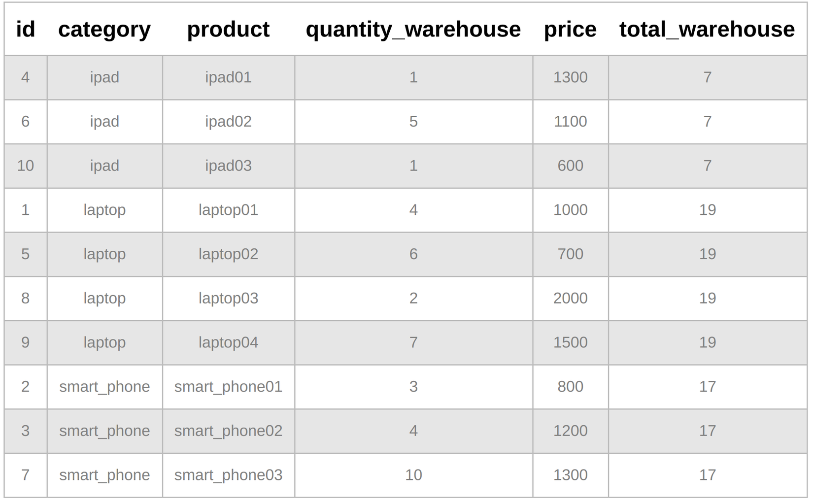The height and width of the screenshot is (504, 813).
Task: Click the total_warehouse column header
Action: click(707, 30)
